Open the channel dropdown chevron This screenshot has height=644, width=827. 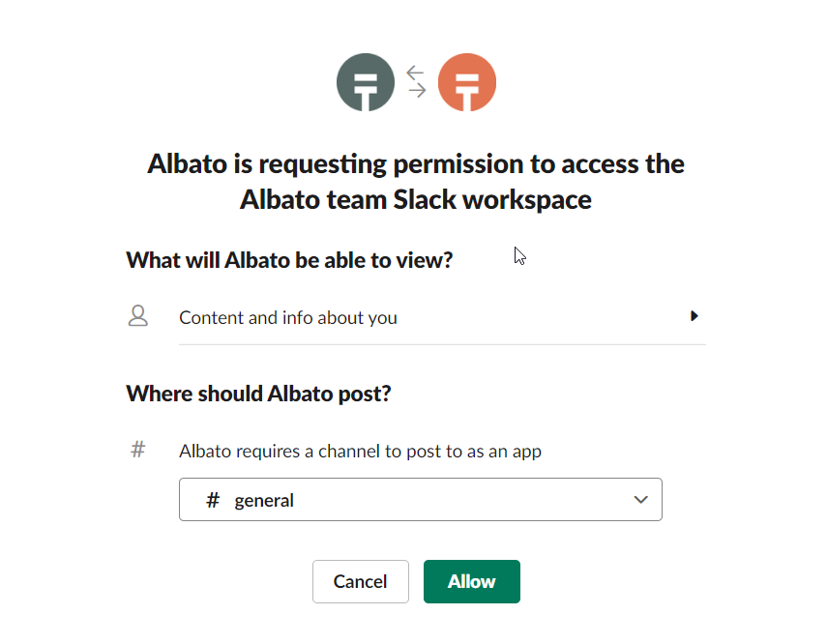(x=640, y=500)
